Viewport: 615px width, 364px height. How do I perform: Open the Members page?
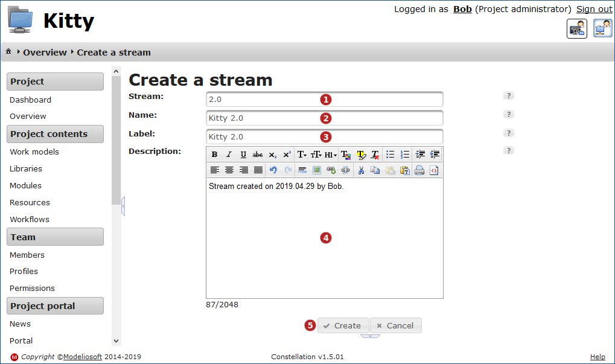tap(27, 255)
